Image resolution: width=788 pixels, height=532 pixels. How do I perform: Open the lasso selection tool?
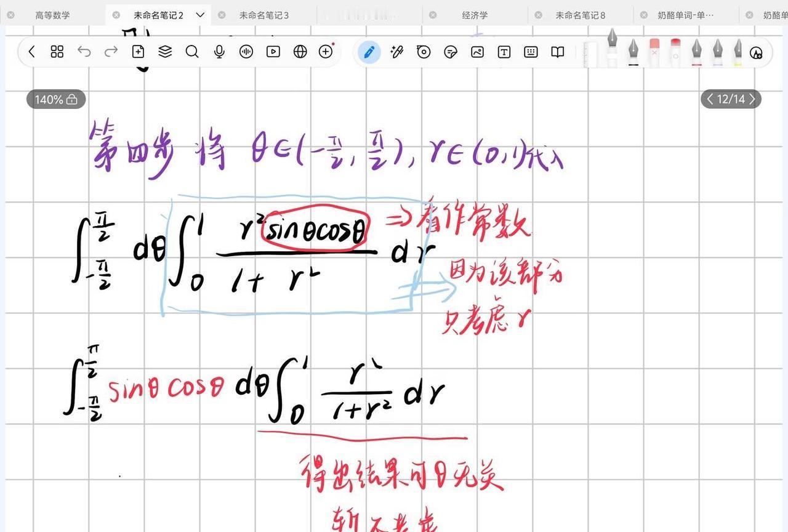424,52
